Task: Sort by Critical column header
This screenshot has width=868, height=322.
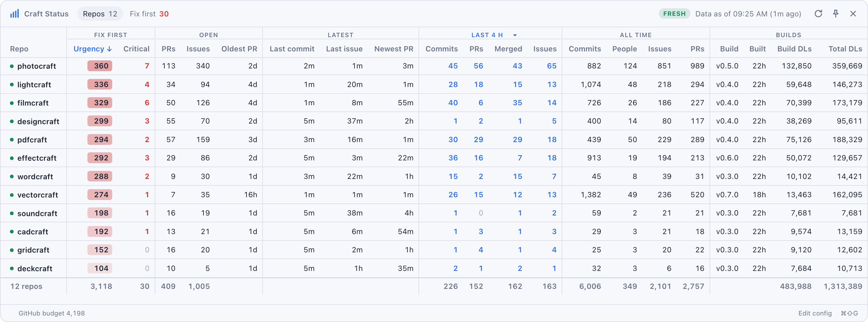Action: 136,49
